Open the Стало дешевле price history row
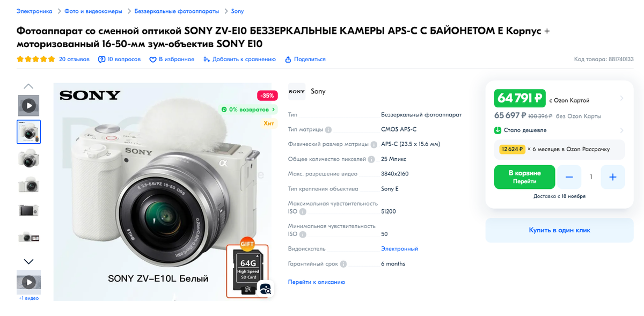644x316 pixels. coord(559,130)
